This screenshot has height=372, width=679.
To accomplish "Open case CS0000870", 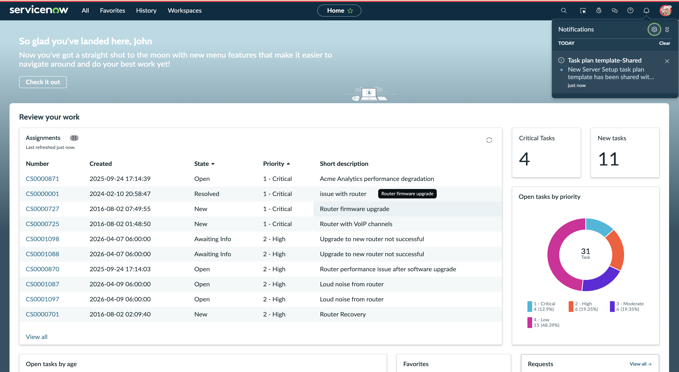I will click(42, 269).
